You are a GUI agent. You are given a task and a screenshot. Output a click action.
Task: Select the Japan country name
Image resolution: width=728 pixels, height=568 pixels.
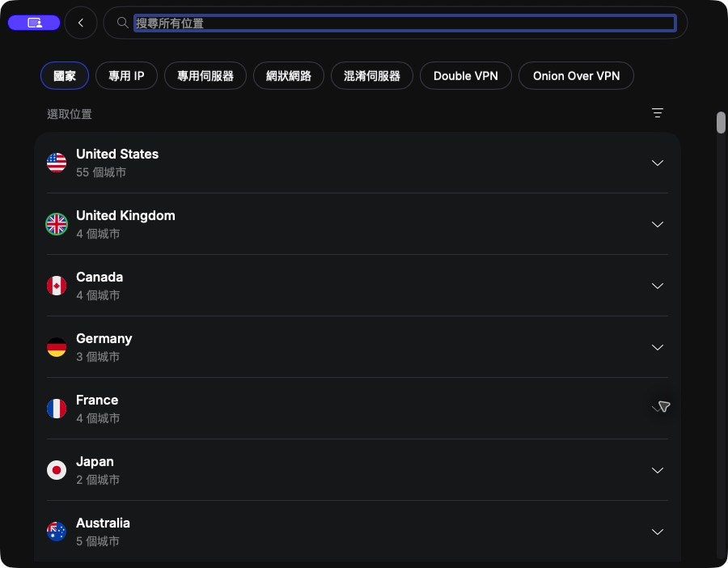tap(95, 462)
